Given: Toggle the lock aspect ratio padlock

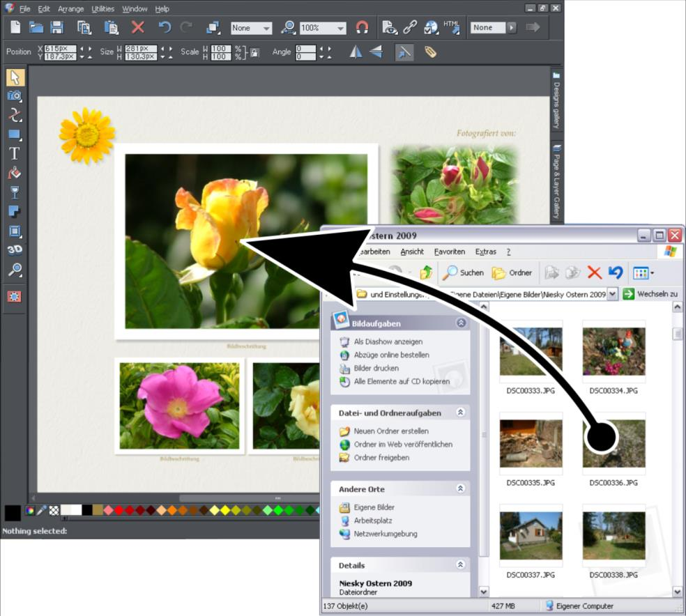Looking at the screenshot, I should (x=254, y=52).
